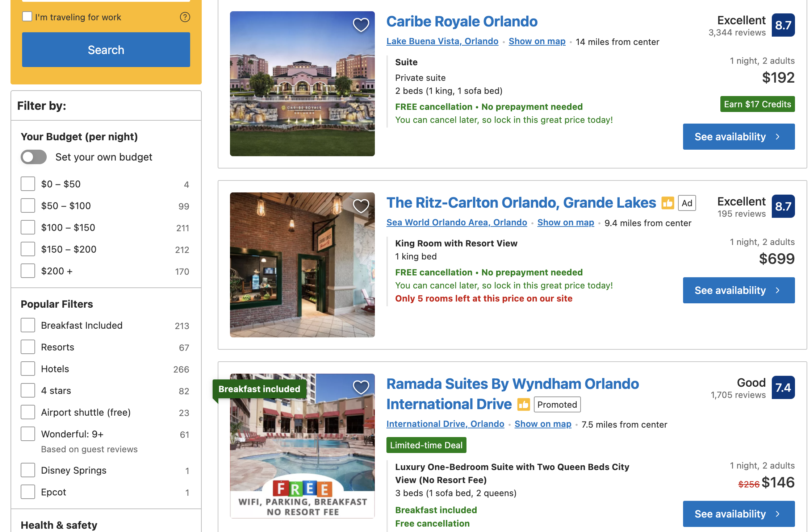Click help question mark beside traveling for work
812x532 pixels.
pyautogui.click(x=185, y=17)
